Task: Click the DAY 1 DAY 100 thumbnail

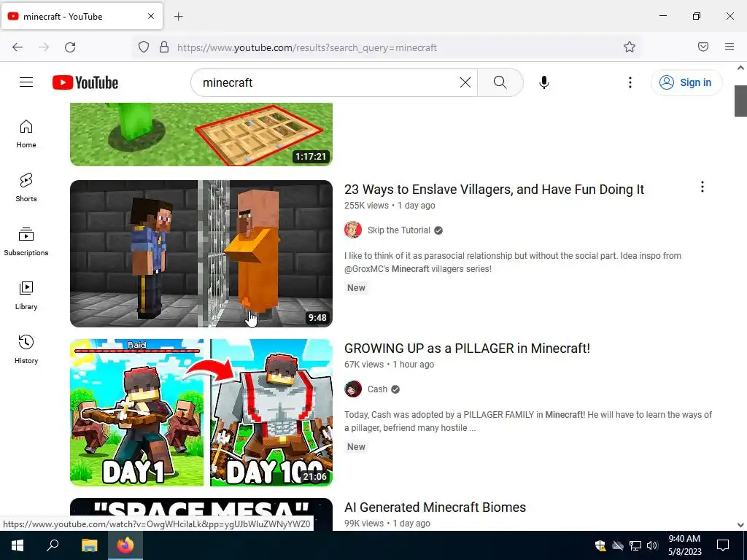Action: [x=201, y=413]
